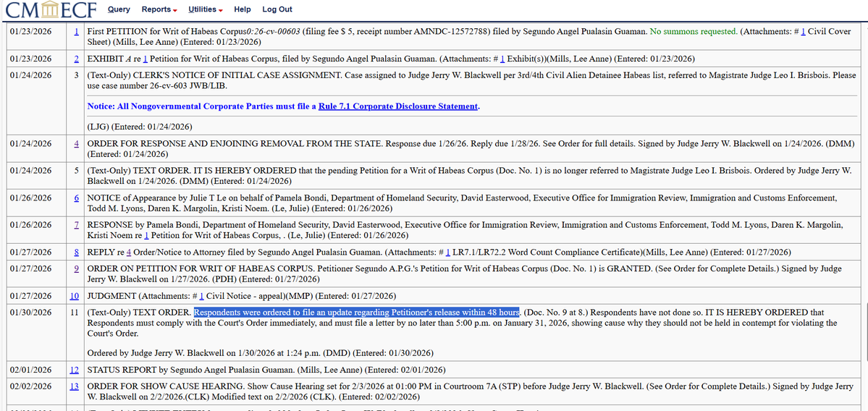This screenshot has height=411, width=868.
Task: Open docket entry 9 Order on Petition
Action: (77, 269)
